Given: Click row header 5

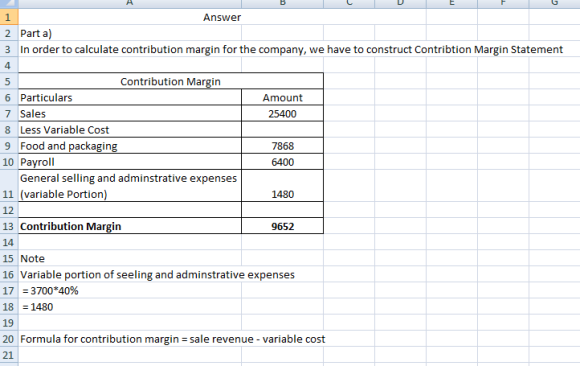Looking at the screenshot, I should point(9,81).
